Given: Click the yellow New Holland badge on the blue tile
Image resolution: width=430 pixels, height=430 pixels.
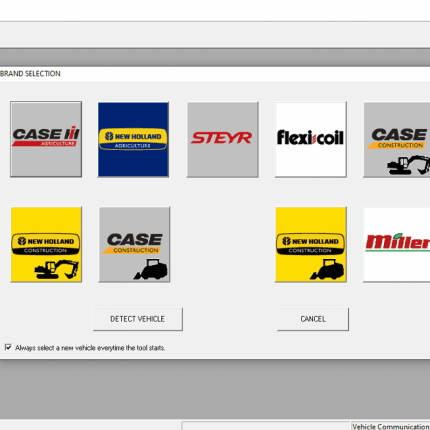Looking at the screenshot, I should [133, 139].
